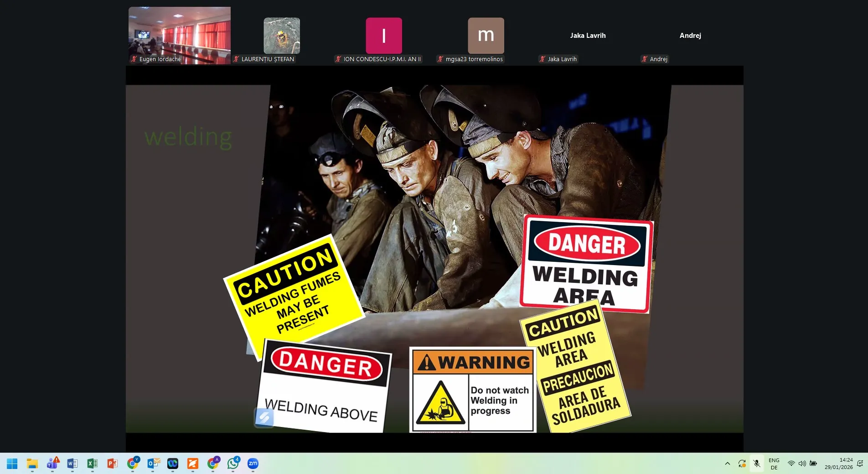Viewport: 868px width, 474px height.
Task: Expand the hidden system tray icons
Action: [x=728, y=464]
